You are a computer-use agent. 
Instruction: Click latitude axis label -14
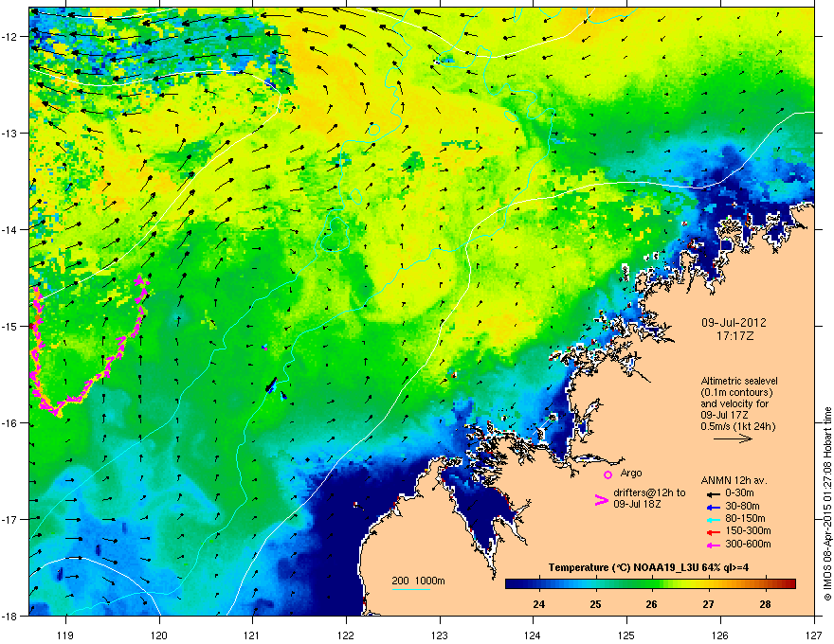pyautogui.click(x=10, y=229)
